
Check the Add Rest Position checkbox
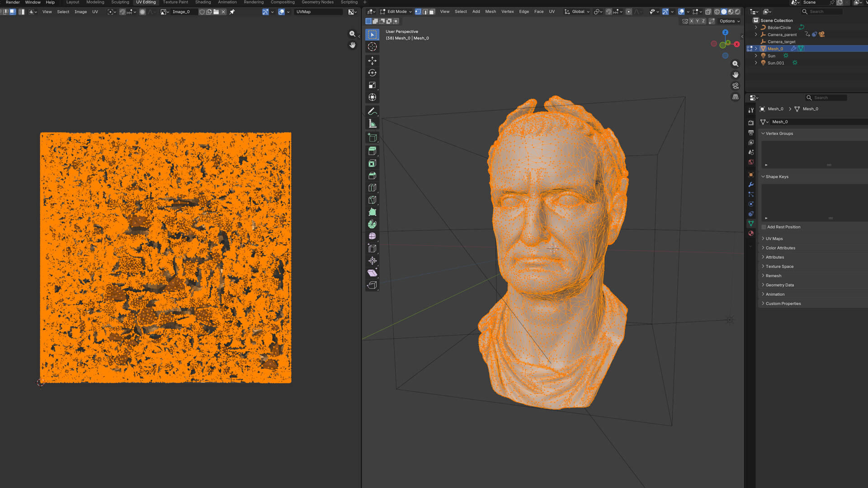pyautogui.click(x=764, y=227)
